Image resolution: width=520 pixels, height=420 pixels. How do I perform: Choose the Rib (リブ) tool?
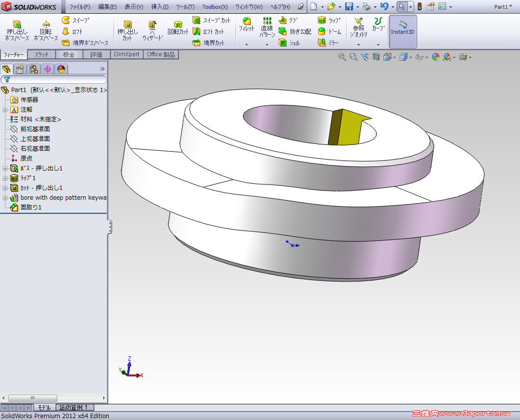pos(288,20)
